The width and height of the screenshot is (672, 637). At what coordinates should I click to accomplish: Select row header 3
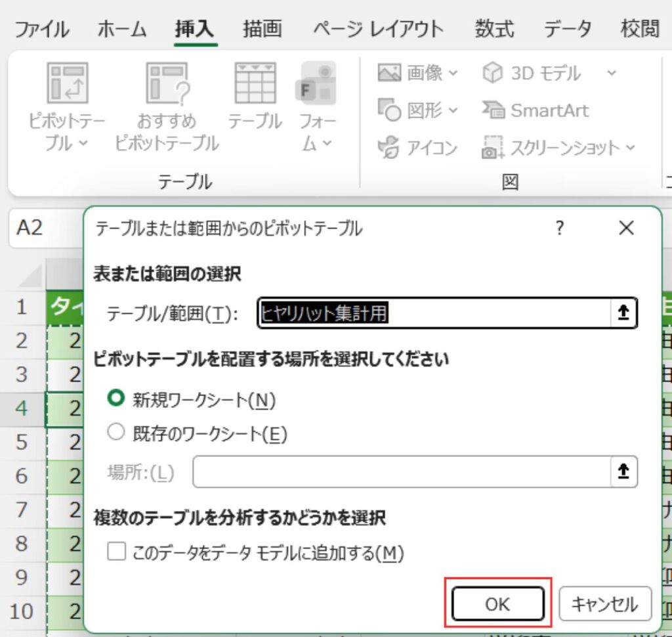pos(22,375)
